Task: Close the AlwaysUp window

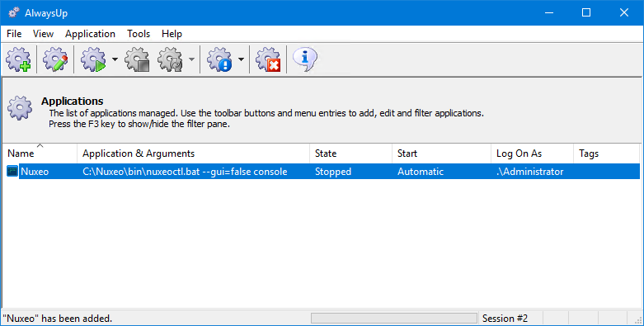Action: 624,12
